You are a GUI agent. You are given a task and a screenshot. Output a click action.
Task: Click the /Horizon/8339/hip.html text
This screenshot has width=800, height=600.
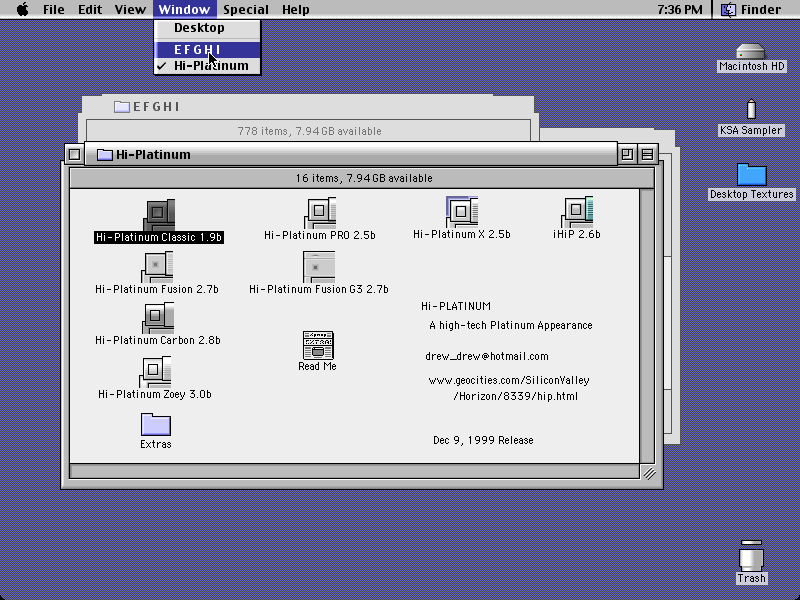[x=515, y=396]
